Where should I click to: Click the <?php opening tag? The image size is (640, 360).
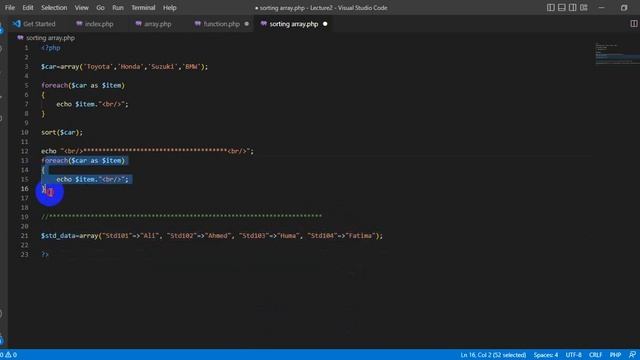click(51, 48)
